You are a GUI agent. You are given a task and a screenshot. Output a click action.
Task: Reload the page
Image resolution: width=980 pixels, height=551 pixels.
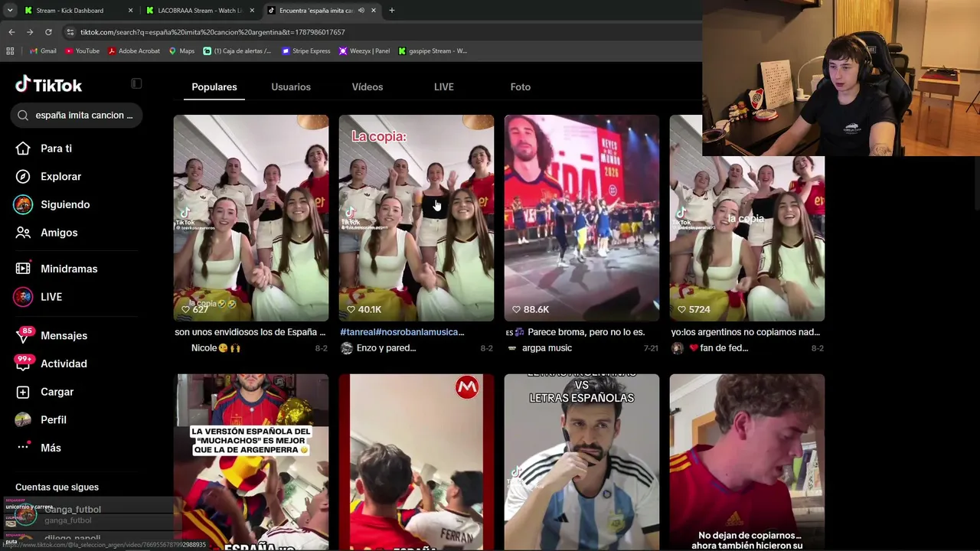(x=48, y=32)
